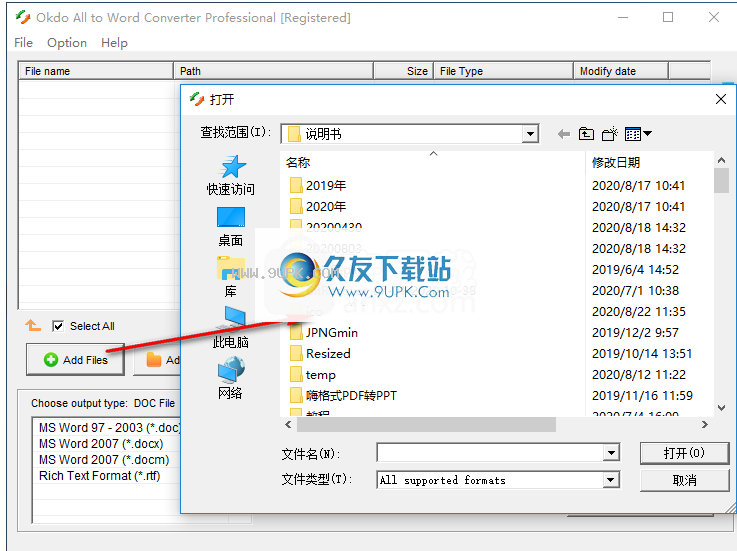Sort list by File name column header
Viewport: 737px width, 551px height.
point(96,71)
